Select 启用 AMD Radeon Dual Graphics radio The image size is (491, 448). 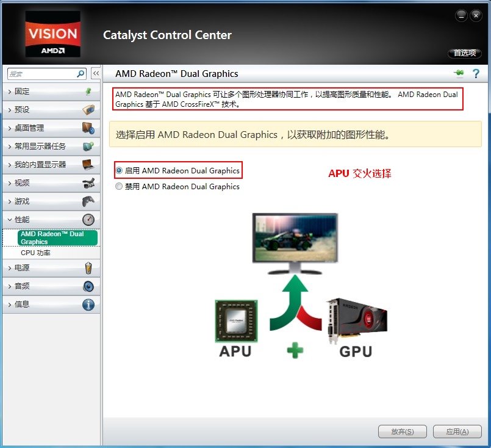click(x=119, y=170)
